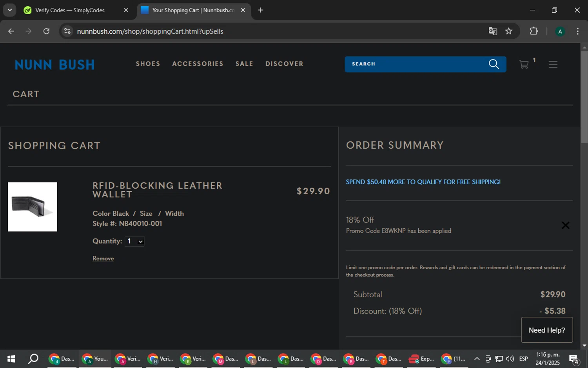
Task: Open the volume control in system tray
Action: point(510,359)
